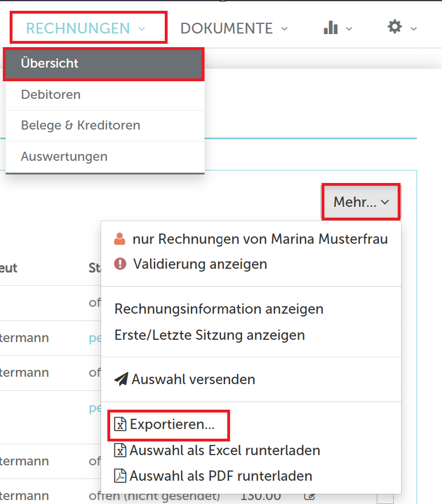This screenshot has width=442, height=504.
Task: Click the Excel icon beside Auswahl als Excel
Action: (x=120, y=451)
